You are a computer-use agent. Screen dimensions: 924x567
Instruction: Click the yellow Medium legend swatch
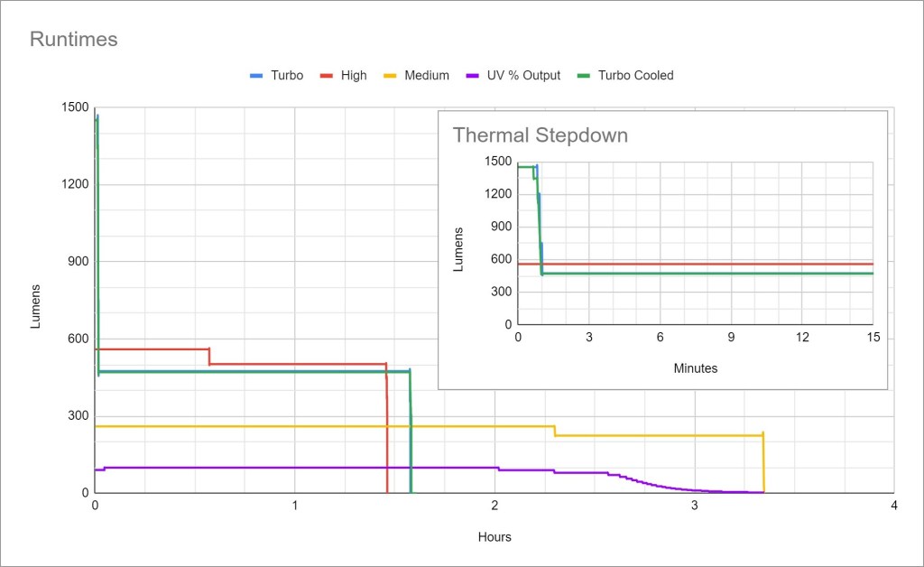coord(389,76)
